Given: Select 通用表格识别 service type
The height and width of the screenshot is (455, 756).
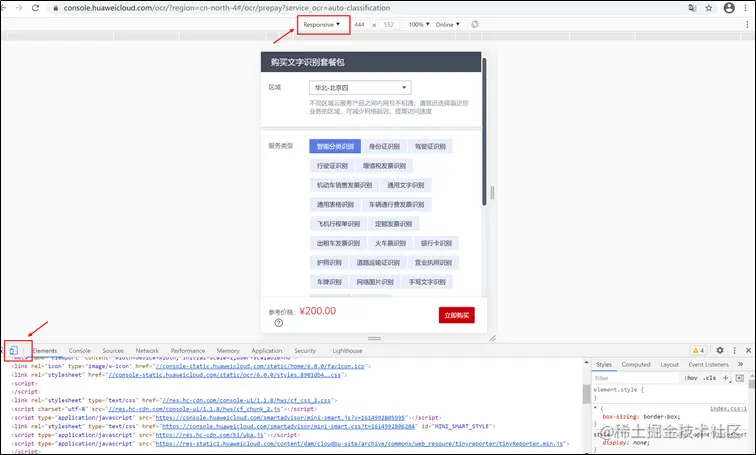Looking at the screenshot, I should pyautogui.click(x=335, y=204).
